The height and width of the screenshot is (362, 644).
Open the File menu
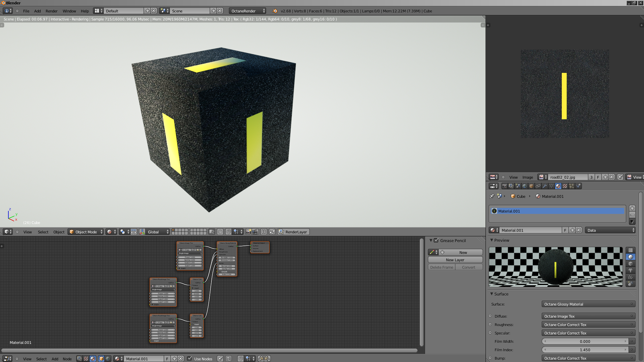[x=26, y=11]
